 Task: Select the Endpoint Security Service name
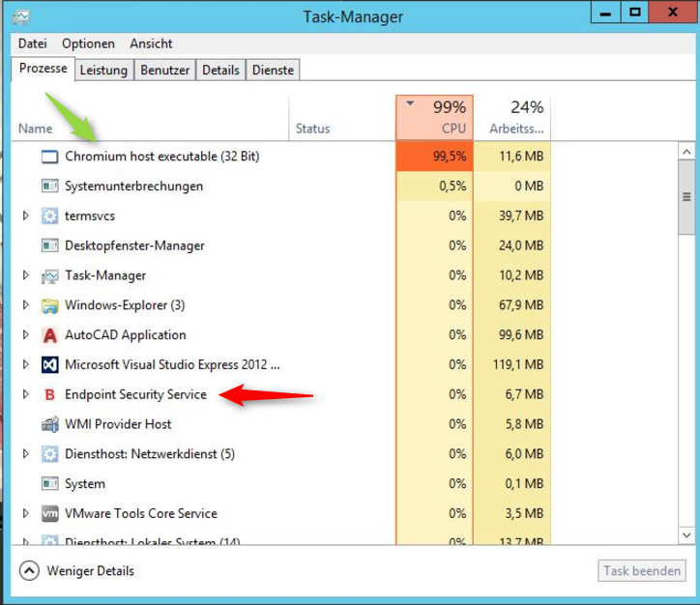[x=135, y=395]
